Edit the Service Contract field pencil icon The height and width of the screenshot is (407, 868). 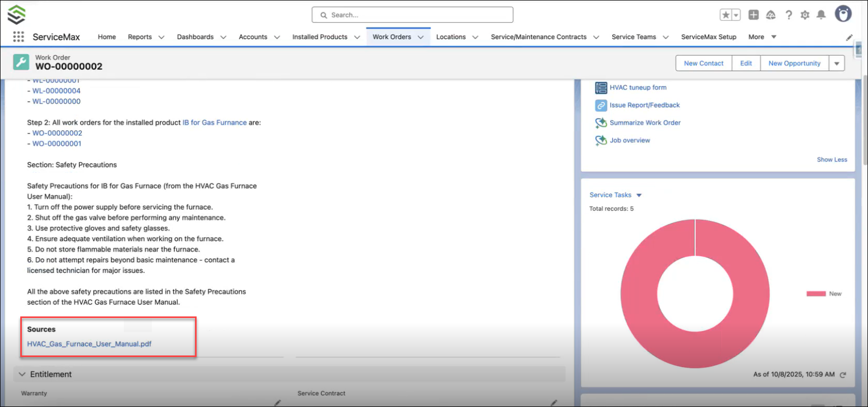(554, 403)
